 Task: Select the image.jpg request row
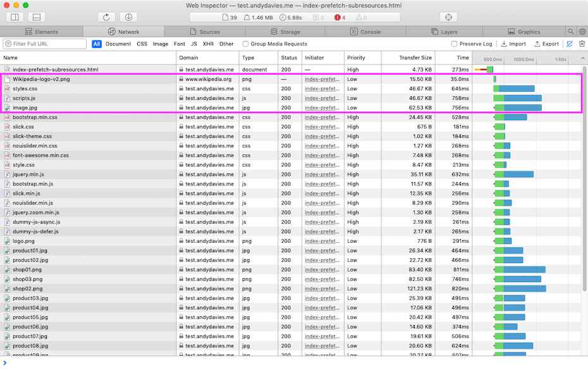pyautogui.click(x=292, y=108)
